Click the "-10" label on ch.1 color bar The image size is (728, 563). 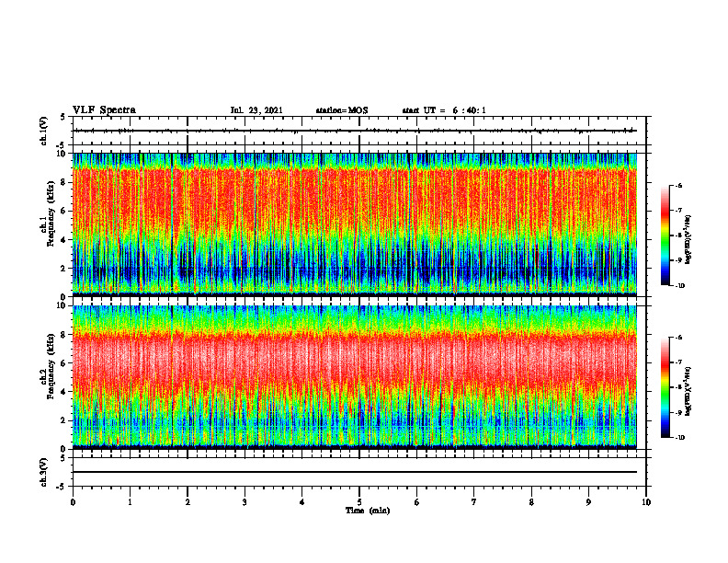tap(679, 286)
